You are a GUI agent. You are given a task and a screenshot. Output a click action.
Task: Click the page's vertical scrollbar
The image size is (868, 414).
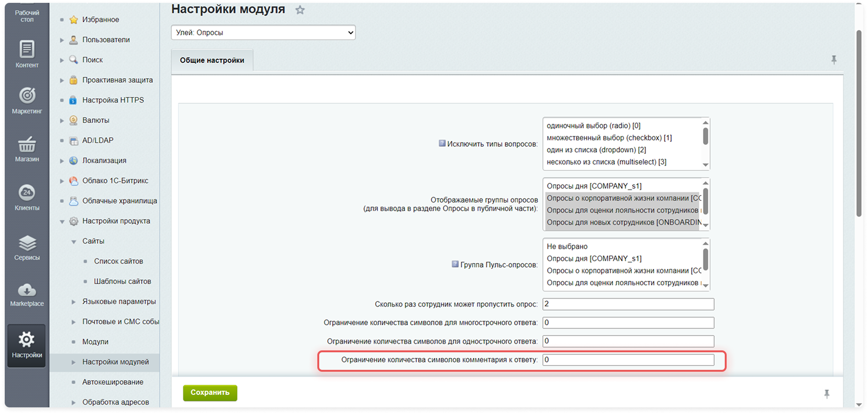(x=859, y=123)
